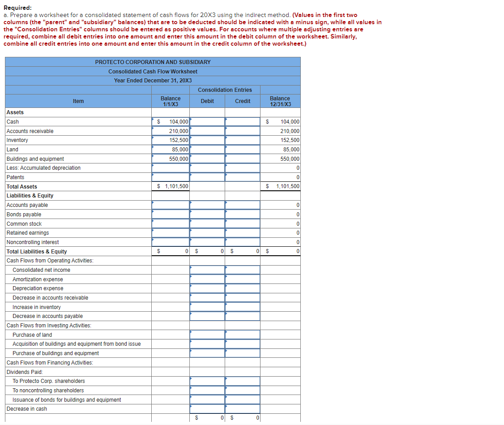Viewport: 504px width, 425px height.
Task: Click the Consolidated net income debit cell
Action: point(207,270)
